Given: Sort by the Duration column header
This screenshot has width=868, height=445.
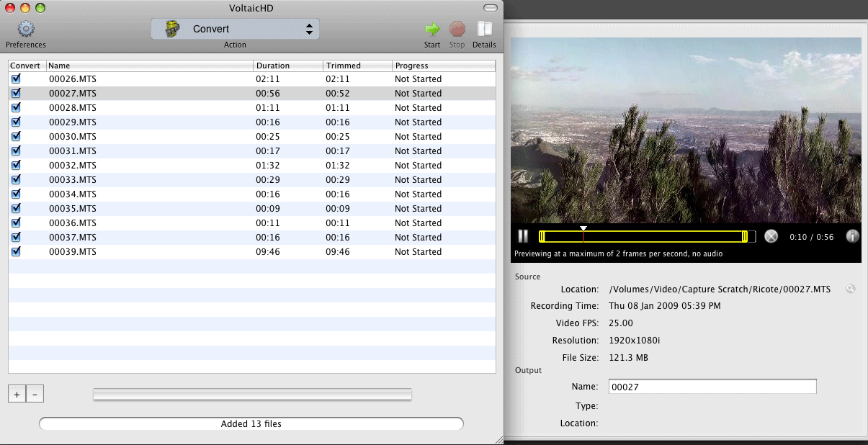Looking at the screenshot, I should pos(287,66).
